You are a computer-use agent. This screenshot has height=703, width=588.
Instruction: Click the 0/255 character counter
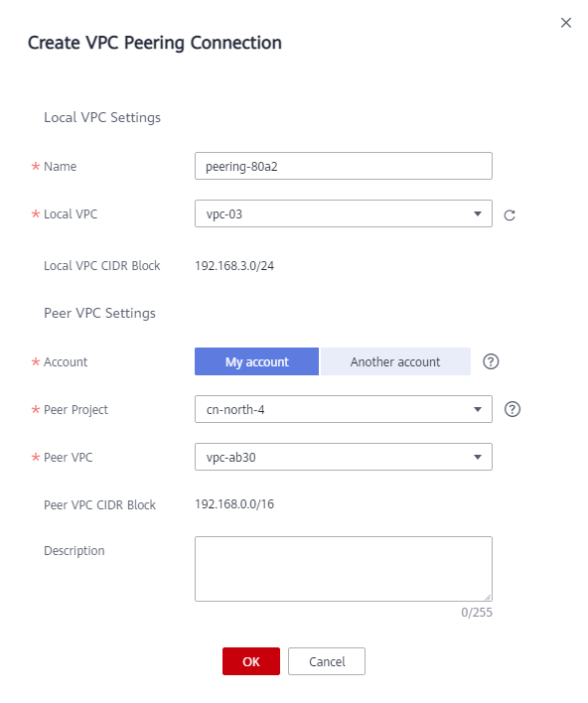(x=477, y=613)
